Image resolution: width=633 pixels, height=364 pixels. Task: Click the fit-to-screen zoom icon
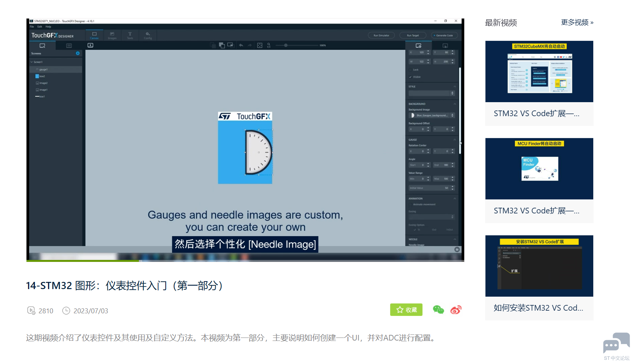[x=260, y=45]
